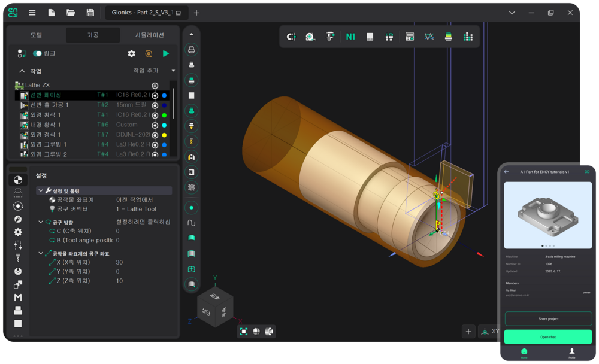This screenshot has width=599, height=364.
Task: Click the open folder icon
Action: [x=71, y=13]
